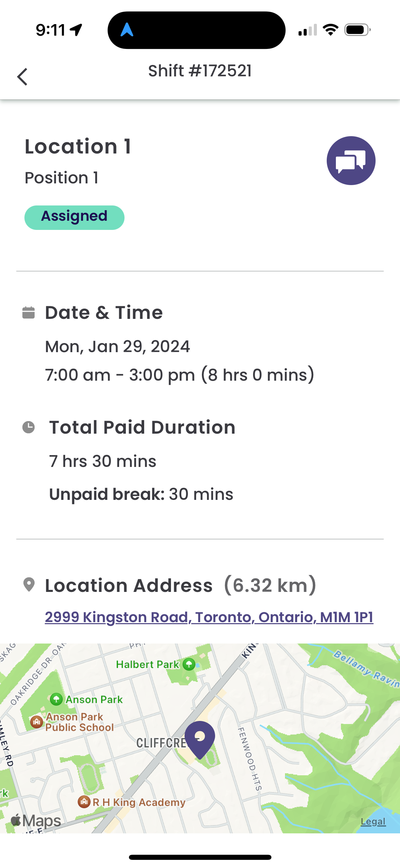Open the 2999 Kingston Road address link
400x868 pixels.
pyautogui.click(x=209, y=617)
